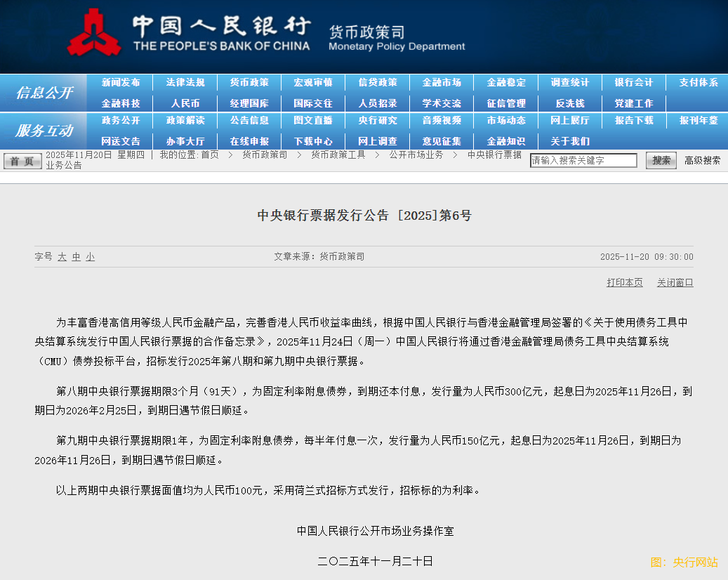Click 打印本页 to print the page

coord(624,282)
